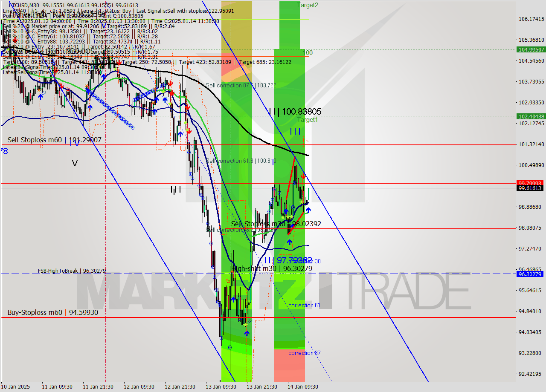Select the '10 Jan 2025' date on time axis
Screen dimensions: 546x392
tap(16, 387)
